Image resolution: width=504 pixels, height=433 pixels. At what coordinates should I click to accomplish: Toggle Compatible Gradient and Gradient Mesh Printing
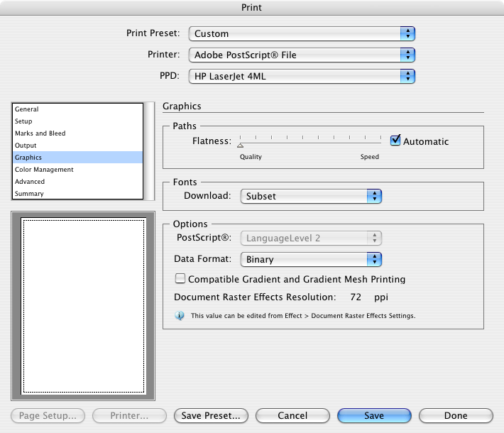point(180,279)
